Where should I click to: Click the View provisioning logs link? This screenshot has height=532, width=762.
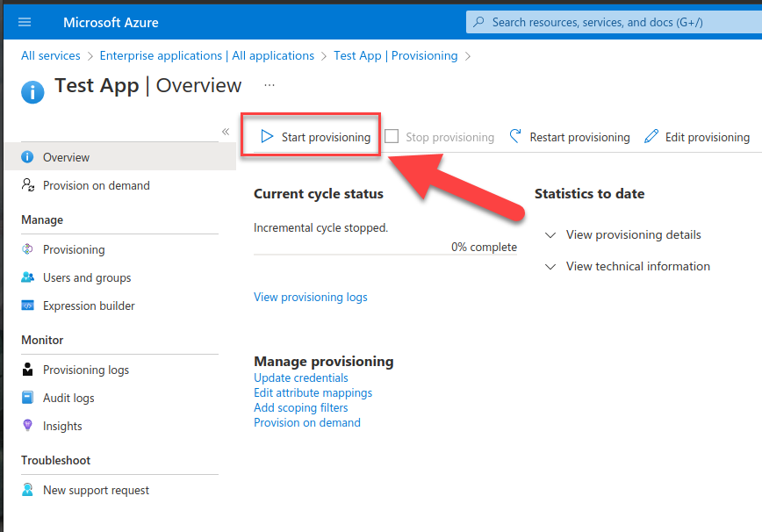point(311,297)
